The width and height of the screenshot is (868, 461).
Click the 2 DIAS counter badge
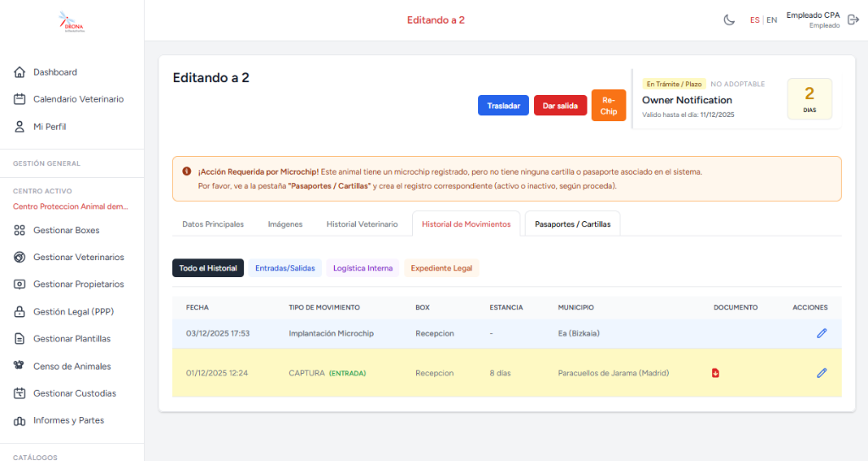point(810,99)
